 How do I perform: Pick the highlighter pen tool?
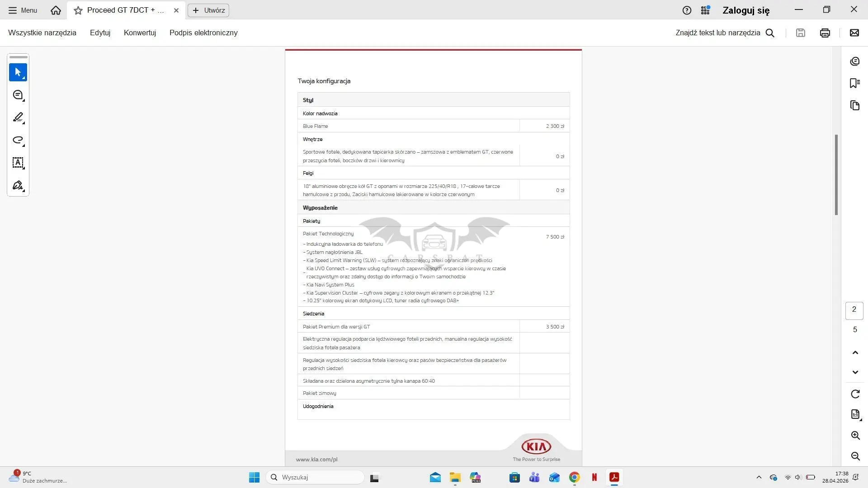click(18, 117)
